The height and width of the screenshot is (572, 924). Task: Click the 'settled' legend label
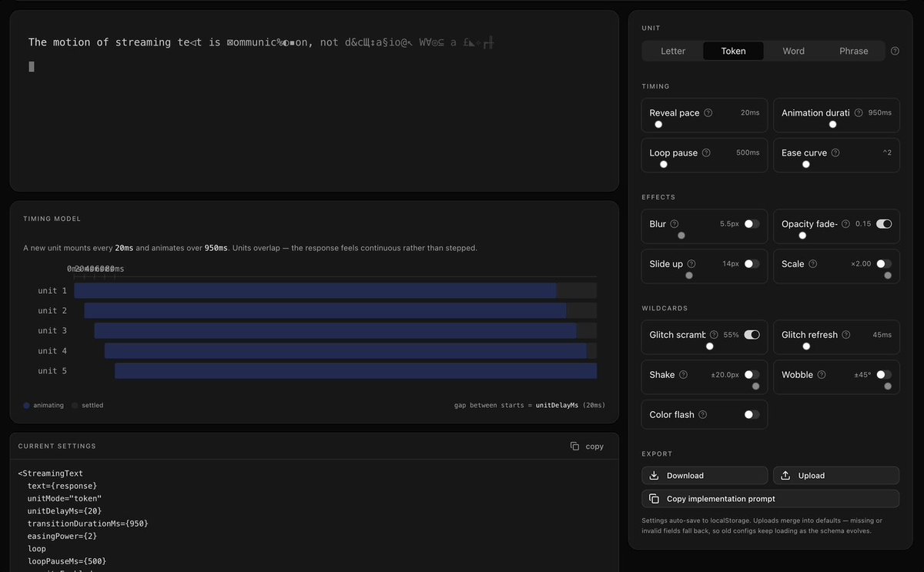point(92,405)
